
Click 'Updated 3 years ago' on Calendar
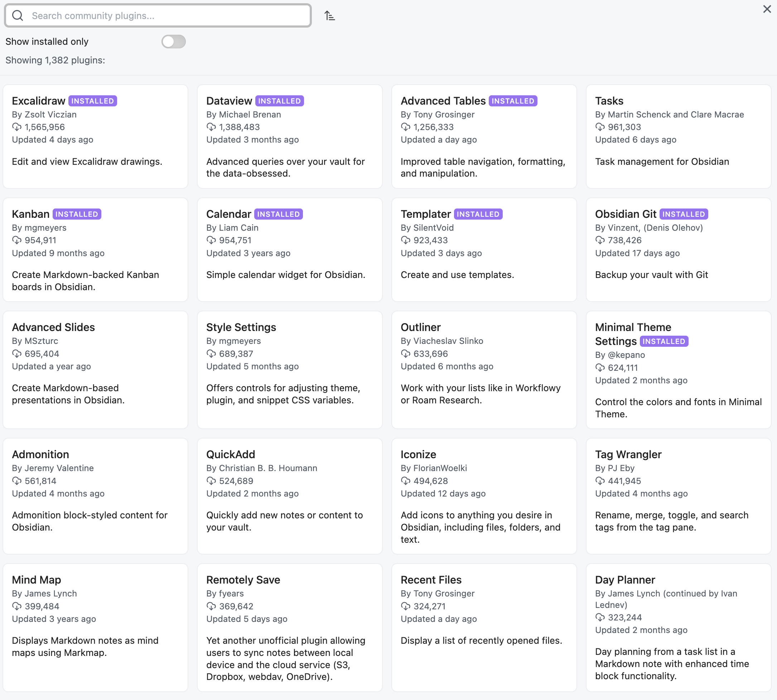tap(248, 254)
